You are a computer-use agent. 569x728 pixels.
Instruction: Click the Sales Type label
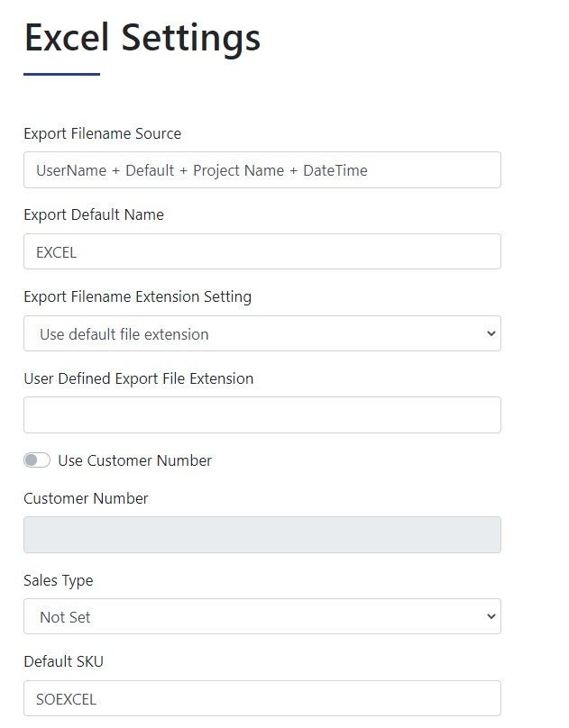58,580
